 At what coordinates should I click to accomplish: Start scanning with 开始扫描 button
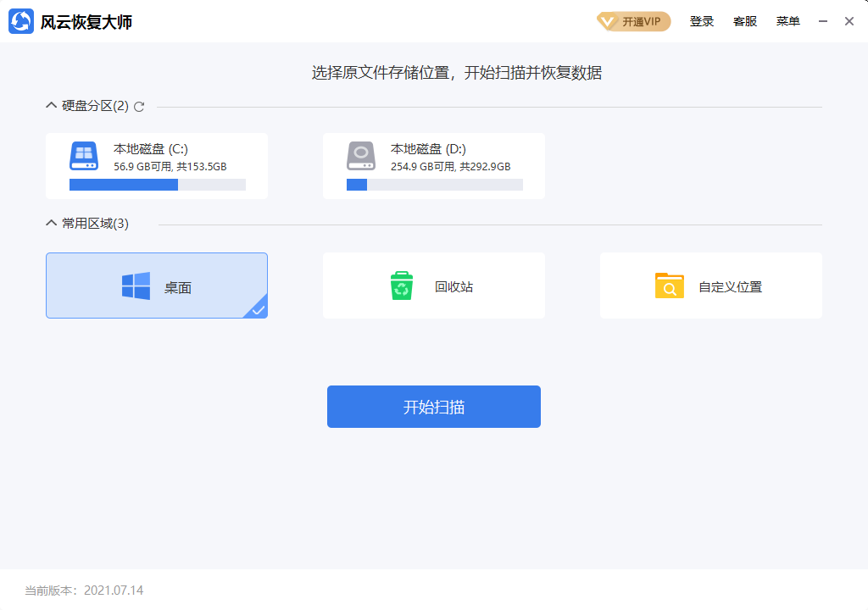click(434, 407)
